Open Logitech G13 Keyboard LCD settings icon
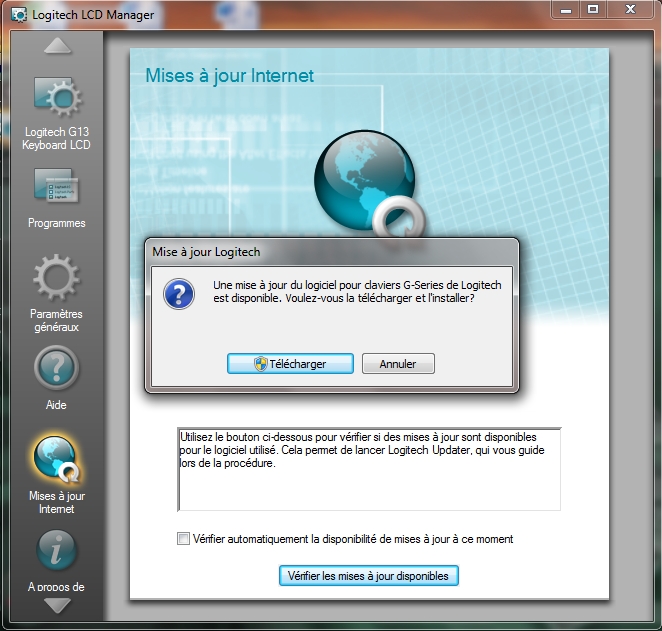The height and width of the screenshot is (631, 662). (57, 97)
